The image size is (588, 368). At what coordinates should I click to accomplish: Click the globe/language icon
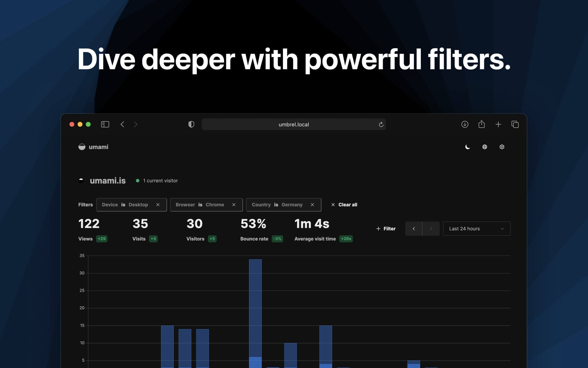coord(485,147)
